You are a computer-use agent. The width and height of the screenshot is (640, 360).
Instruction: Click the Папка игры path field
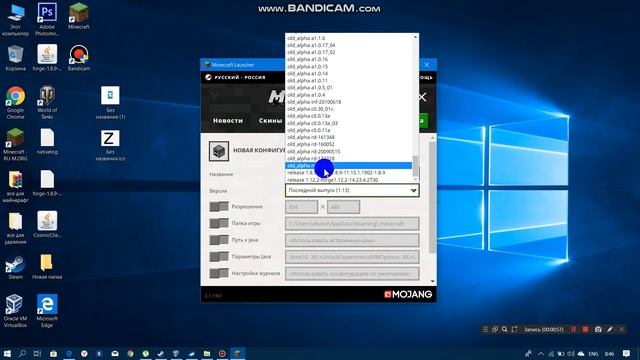coord(352,224)
